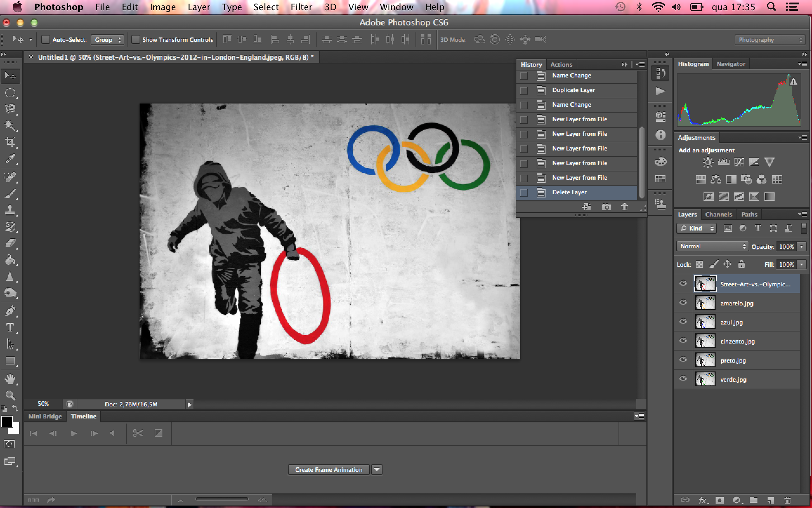Image resolution: width=812 pixels, height=508 pixels.
Task: Select the Magic Wand tool
Action: 10,126
